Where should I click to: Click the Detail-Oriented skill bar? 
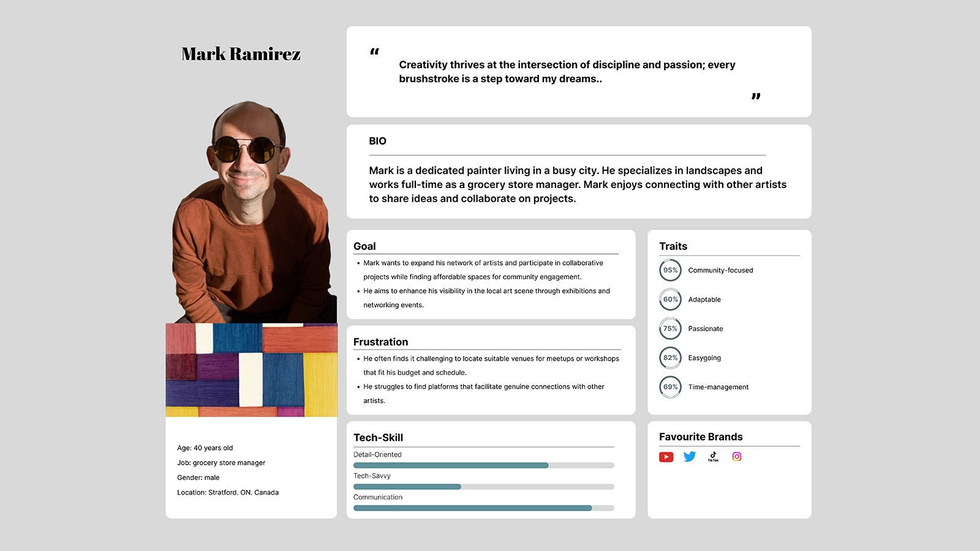tap(483, 465)
